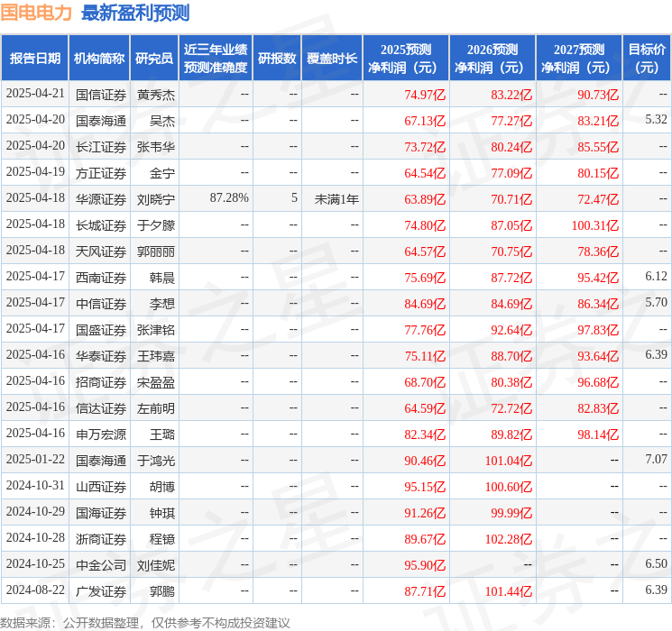Click the 华源证券 institution name

point(100,198)
